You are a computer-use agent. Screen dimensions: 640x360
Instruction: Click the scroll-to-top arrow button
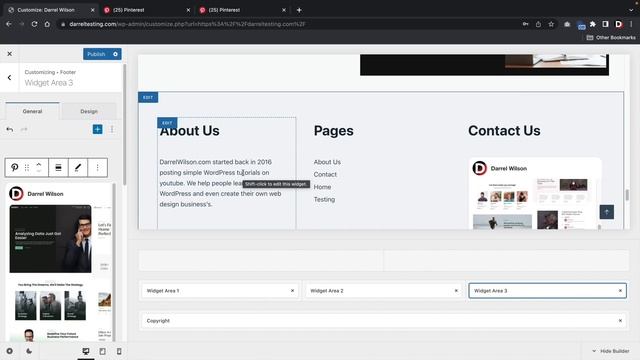[x=607, y=212]
